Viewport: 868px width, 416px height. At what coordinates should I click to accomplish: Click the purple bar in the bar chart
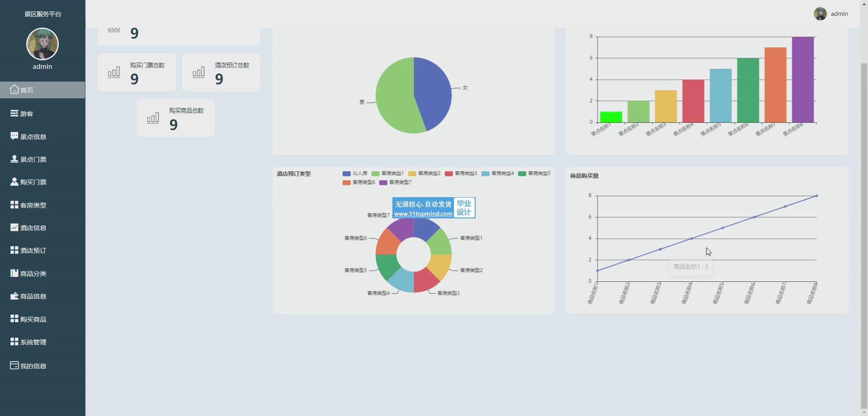(x=802, y=80)
